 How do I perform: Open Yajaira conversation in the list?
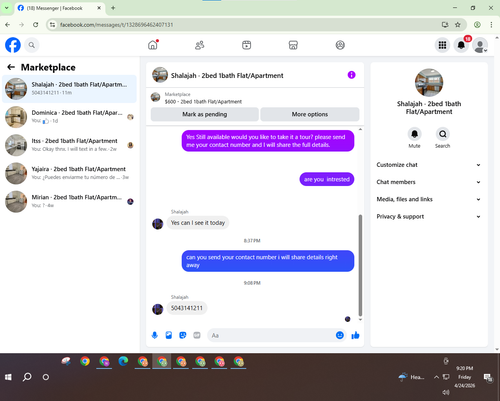(x=69, y=173)
